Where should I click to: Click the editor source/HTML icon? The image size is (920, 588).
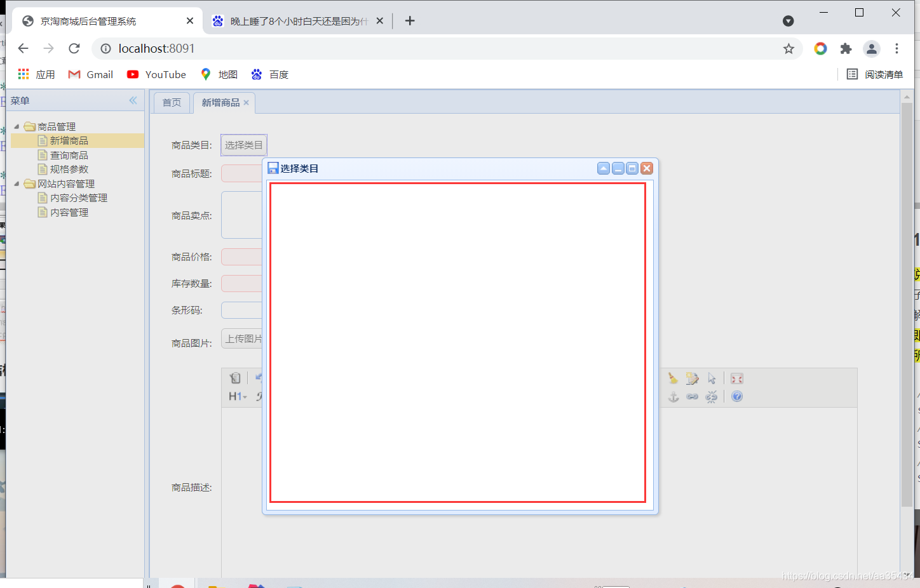point(235,378)
